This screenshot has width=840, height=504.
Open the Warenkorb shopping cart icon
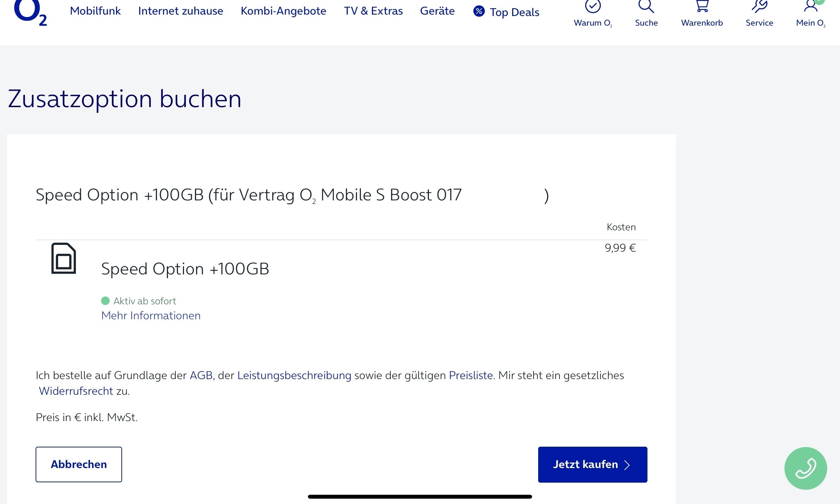pyautogui.click(x=702, y=6)
